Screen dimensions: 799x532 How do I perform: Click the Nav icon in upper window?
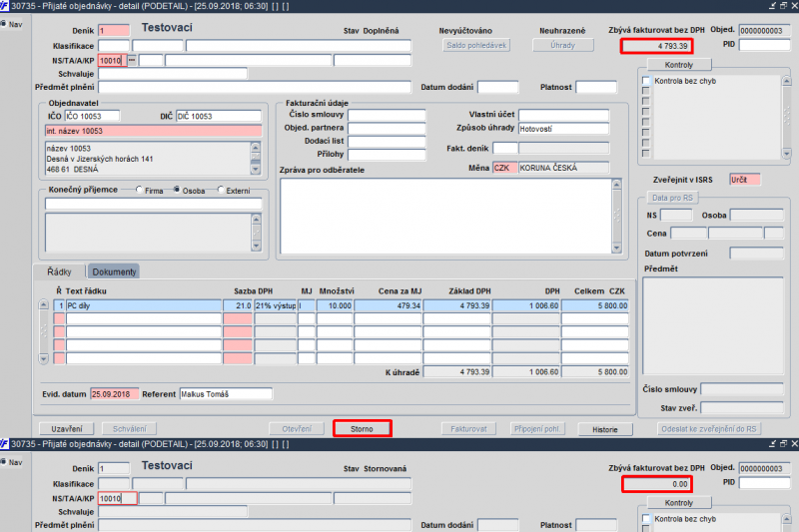[x=4, y=24]
